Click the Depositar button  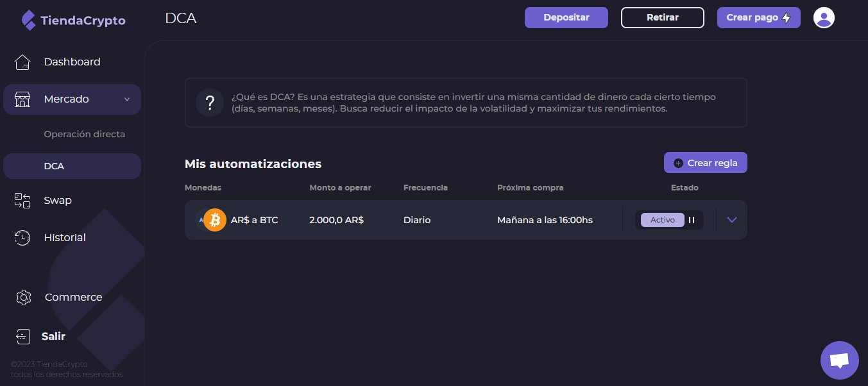566,17
